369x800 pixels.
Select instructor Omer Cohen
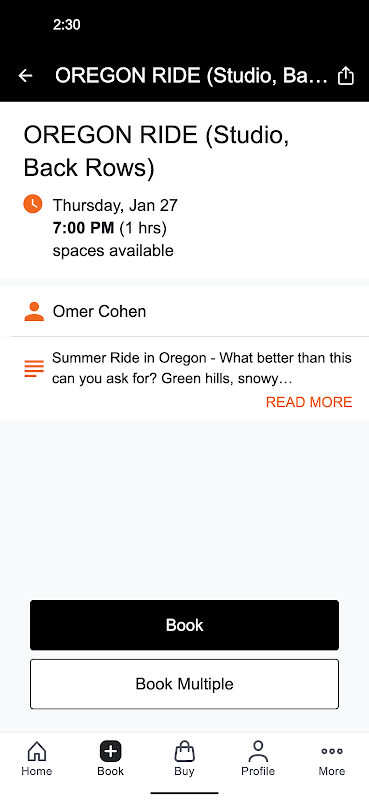click(100, 311)
